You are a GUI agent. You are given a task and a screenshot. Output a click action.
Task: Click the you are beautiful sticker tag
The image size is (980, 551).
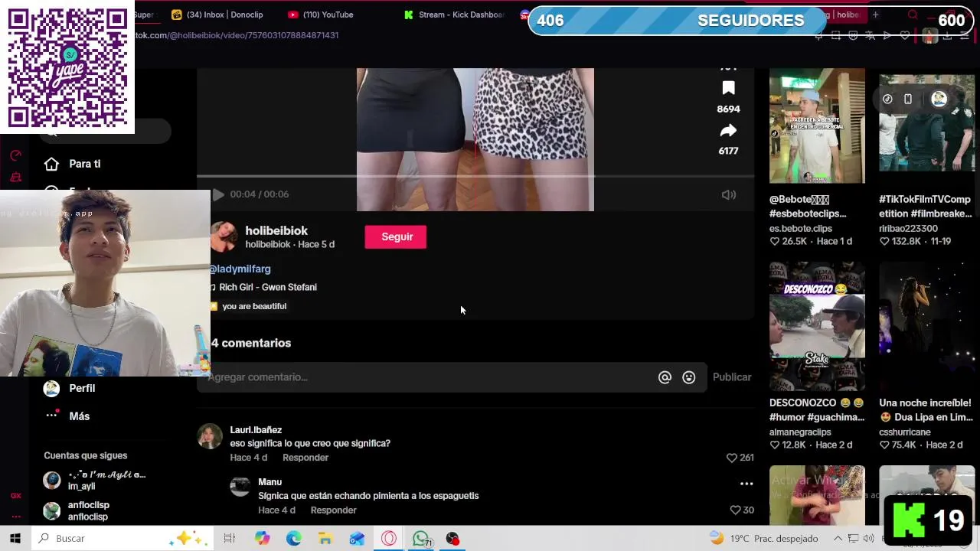[x=254, y=306]
